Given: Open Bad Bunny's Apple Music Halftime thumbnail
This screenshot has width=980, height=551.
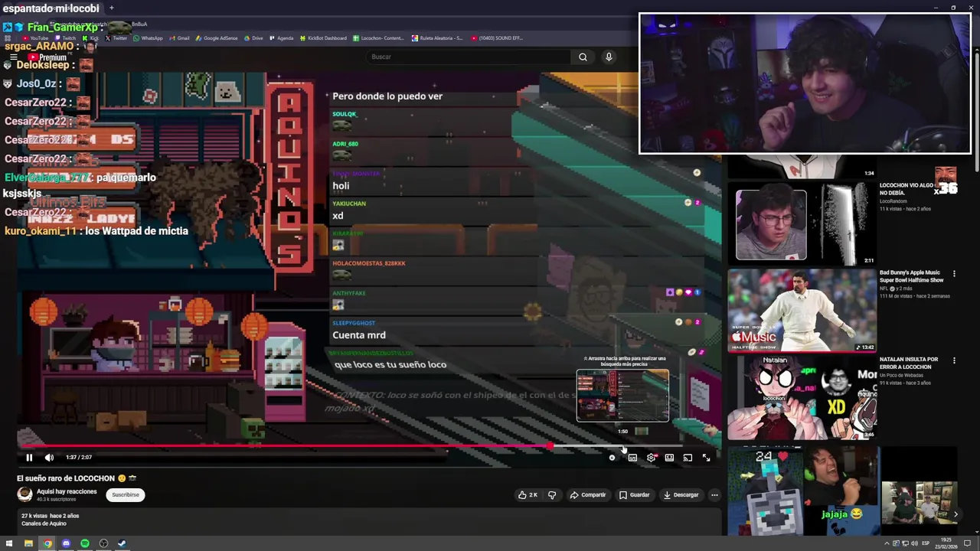Looking at the screenshot, I should 802,310.
